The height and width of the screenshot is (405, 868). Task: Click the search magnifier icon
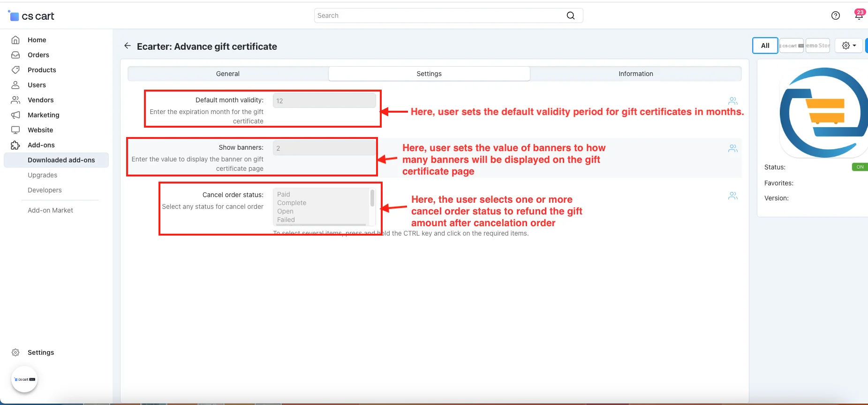(570, 15)
